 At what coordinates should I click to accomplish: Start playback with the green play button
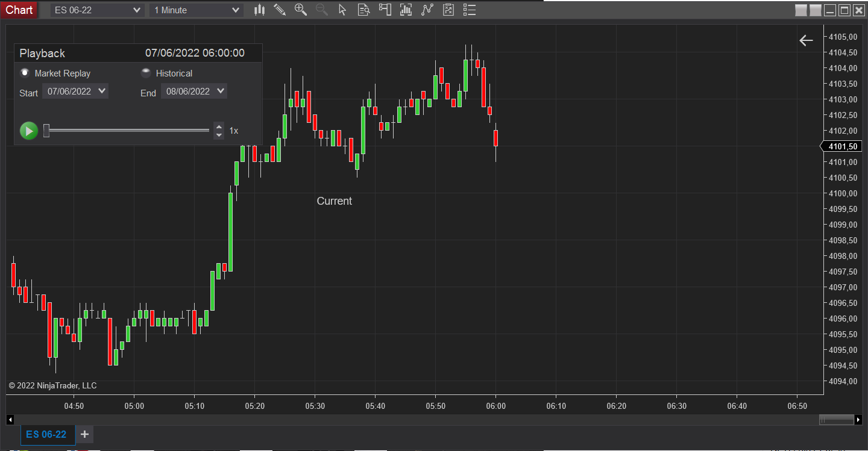point(29,131)
